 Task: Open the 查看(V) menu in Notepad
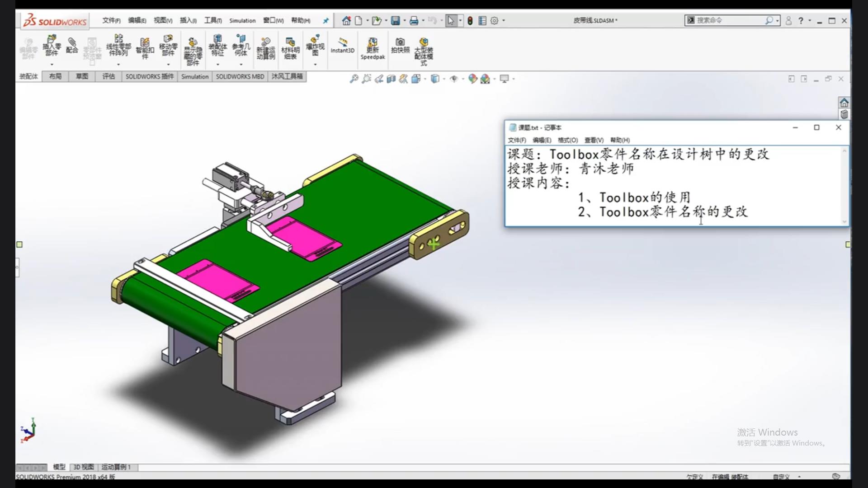(x=594, y=140)
